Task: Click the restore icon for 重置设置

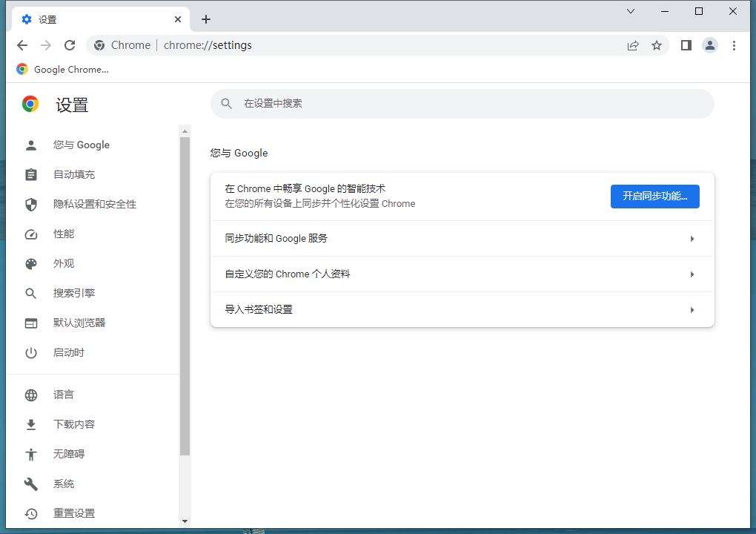Action: click(x=31, y=514)
